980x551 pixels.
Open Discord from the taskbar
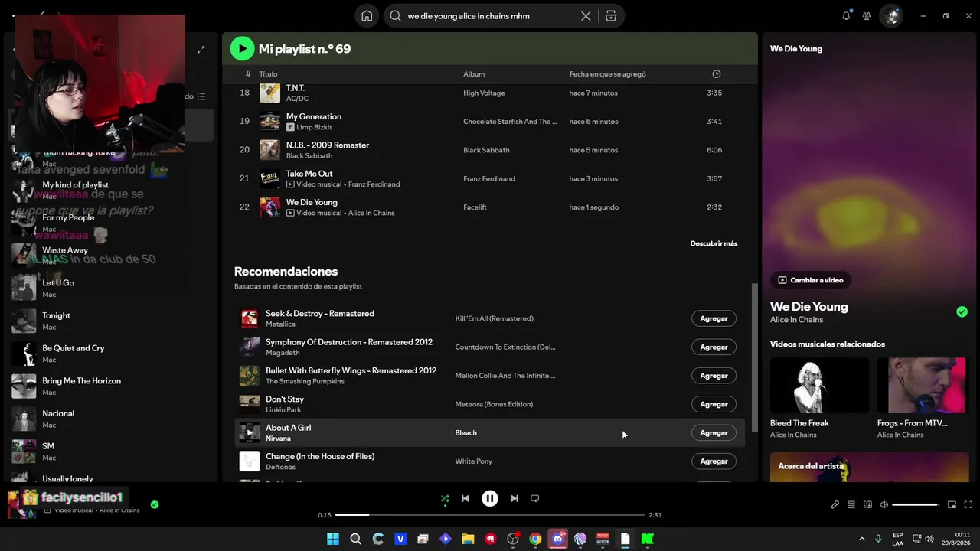[x=558, y=539]
